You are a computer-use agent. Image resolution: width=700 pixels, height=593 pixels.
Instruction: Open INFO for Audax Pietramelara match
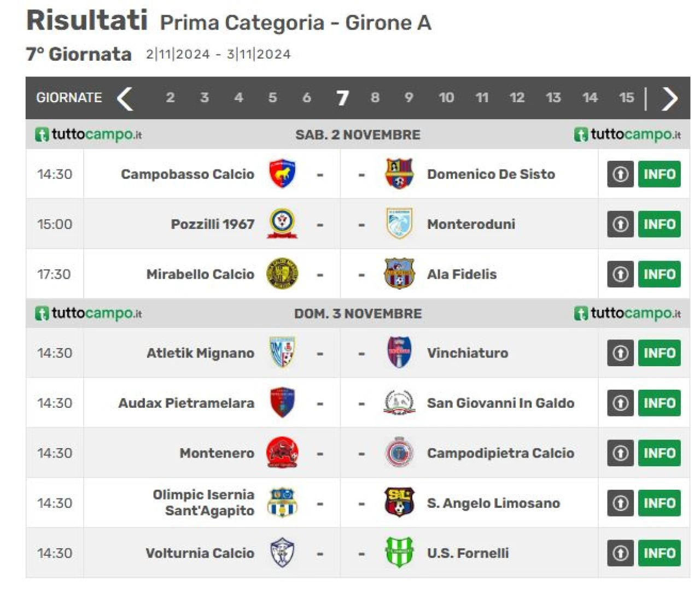click(x=659, y=403)
